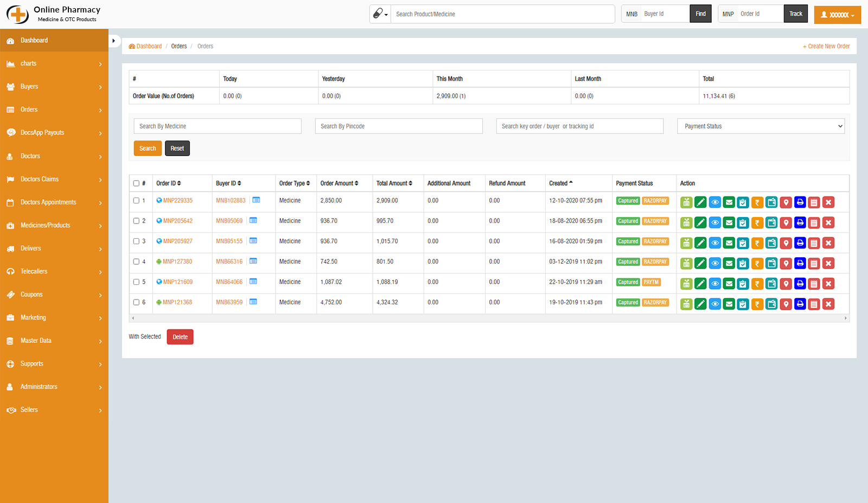This screenshot has height=503, width=868.
Task: Click the print icon for order MNP205642
Action: coord(800,222)
